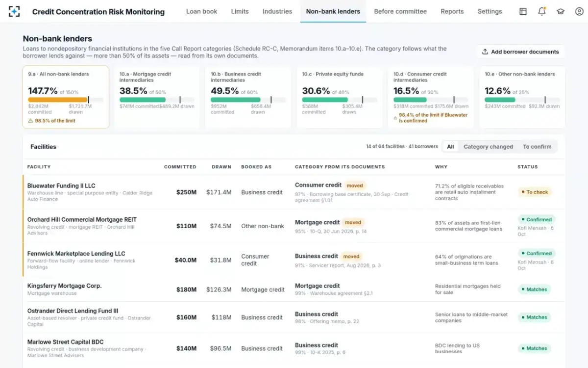Click moved tag on Orchard Hill row
The height and width of the screenshot is (368, 588).
[353, 222]
